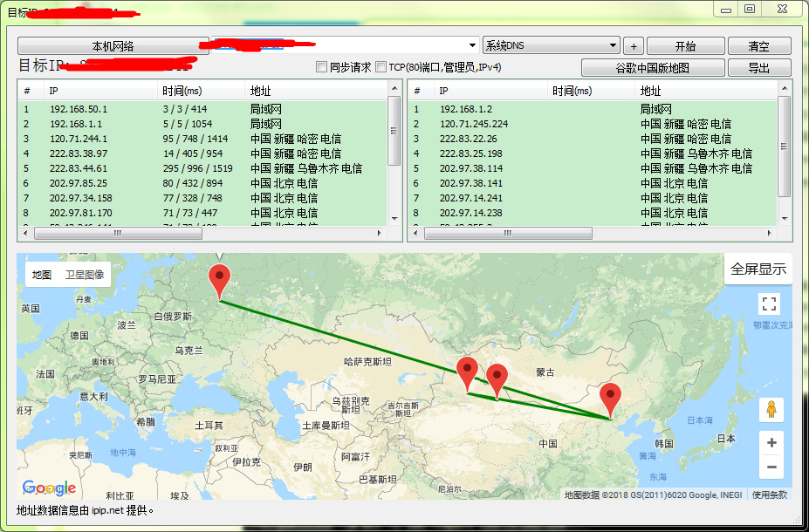Screen dimensions: 809x532
Task: Click the Moscow map marker pin
Action: pyautogui.click(x=219, y=281)
